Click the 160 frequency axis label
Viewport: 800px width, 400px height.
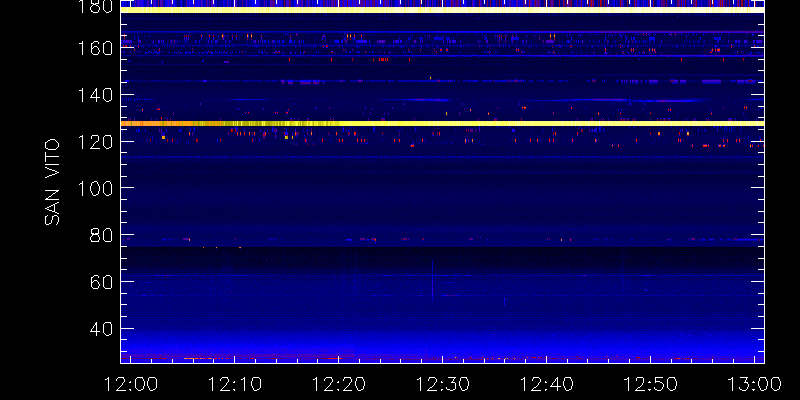94,48
